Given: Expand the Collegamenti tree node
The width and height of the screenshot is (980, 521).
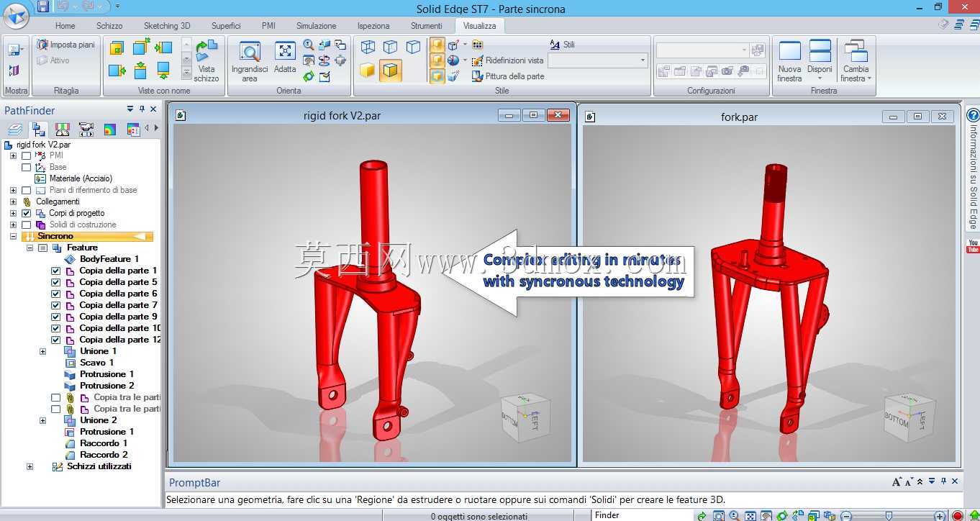Looking at the screenshot, I should click(x=13, y=201).
